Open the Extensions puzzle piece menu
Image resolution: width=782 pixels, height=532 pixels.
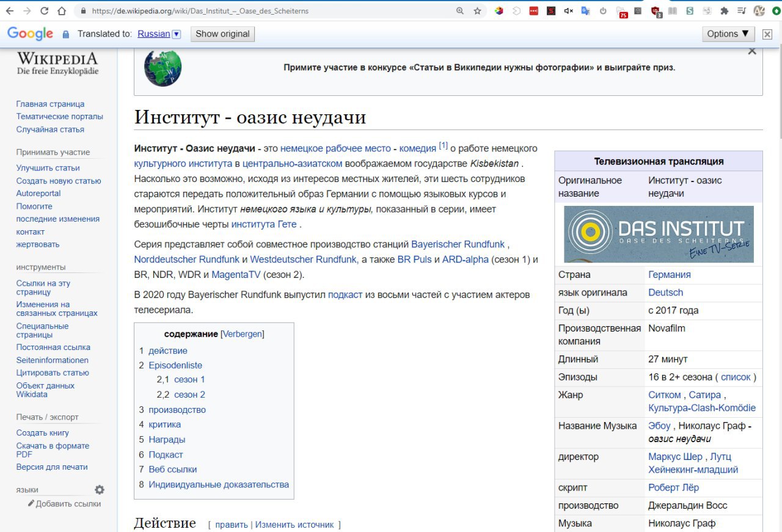point(725,11)
